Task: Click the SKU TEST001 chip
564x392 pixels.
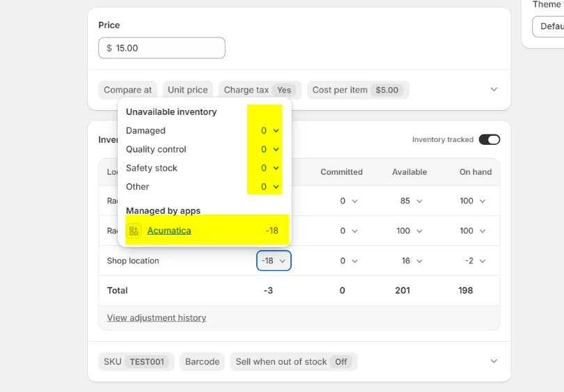Action: tap(136, 361)
